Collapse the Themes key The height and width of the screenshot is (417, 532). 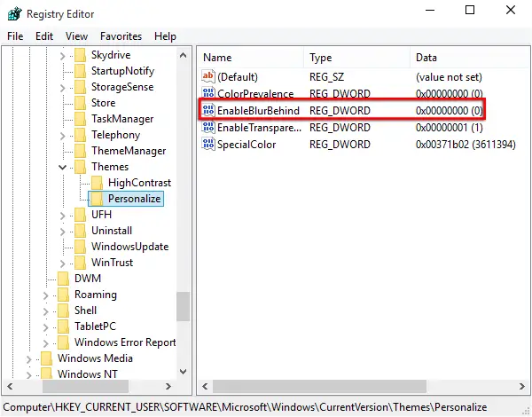[62, 167]
